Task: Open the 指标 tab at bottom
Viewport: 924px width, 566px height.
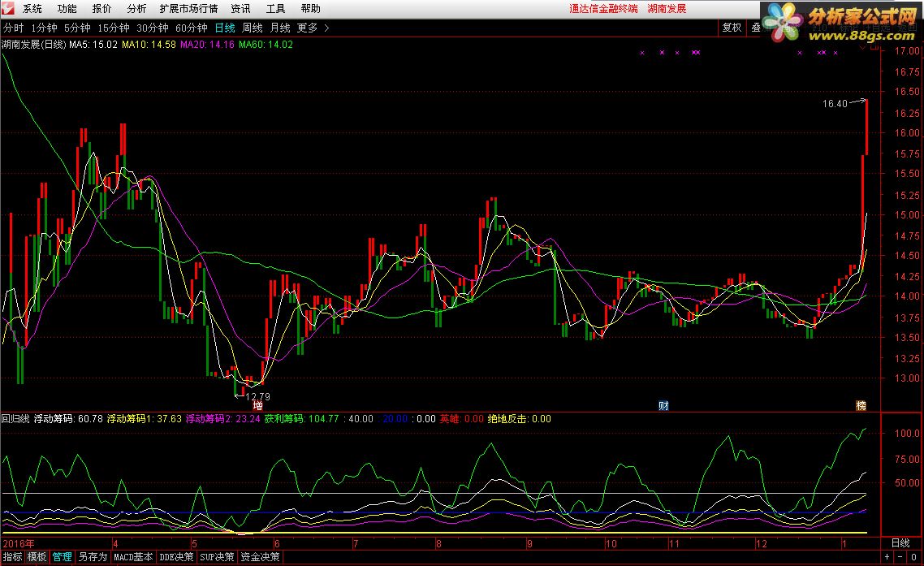Action: coord(12,556)
